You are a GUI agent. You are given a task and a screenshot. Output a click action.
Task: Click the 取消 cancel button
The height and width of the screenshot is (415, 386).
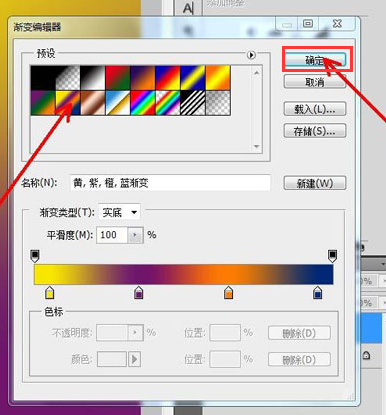pos(315,82)
